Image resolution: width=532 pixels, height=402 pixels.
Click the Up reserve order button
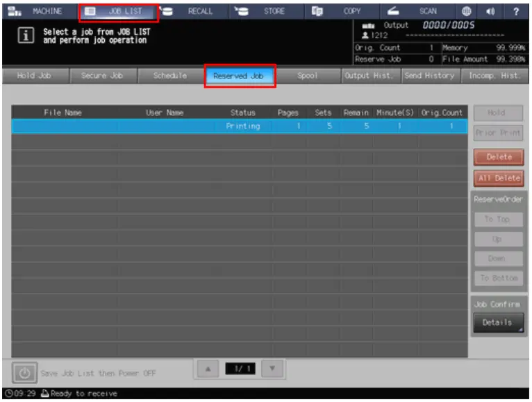[498, 239]
